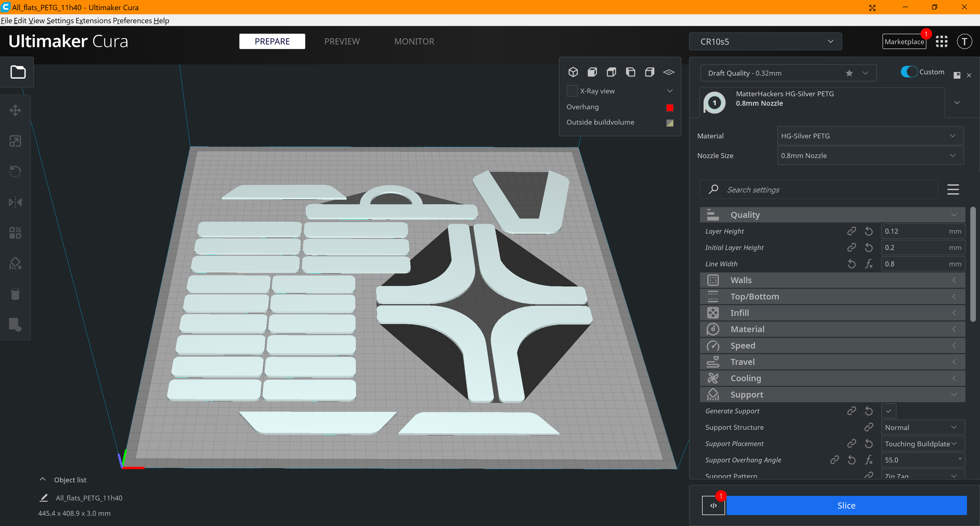Switch to 3D perspective camera view
Image resolution: width=980 pixels, height=526 pixels.
pos(573,72)
